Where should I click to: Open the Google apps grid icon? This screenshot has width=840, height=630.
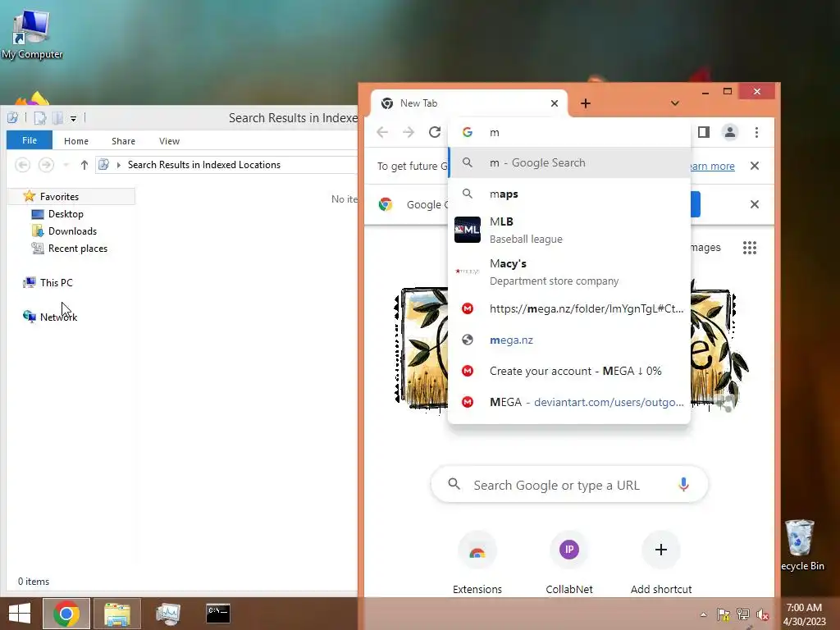pyautogui.click(x=750, y=248)
